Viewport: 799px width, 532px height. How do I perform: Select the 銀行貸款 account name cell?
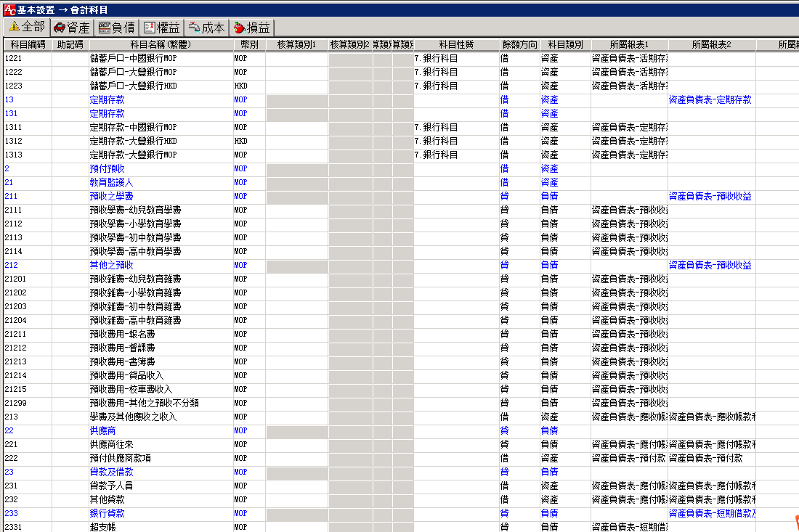click(x=107, y=514)
